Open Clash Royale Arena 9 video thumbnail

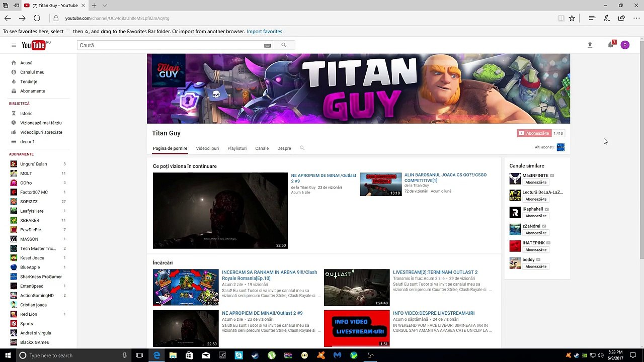(186, 288)
